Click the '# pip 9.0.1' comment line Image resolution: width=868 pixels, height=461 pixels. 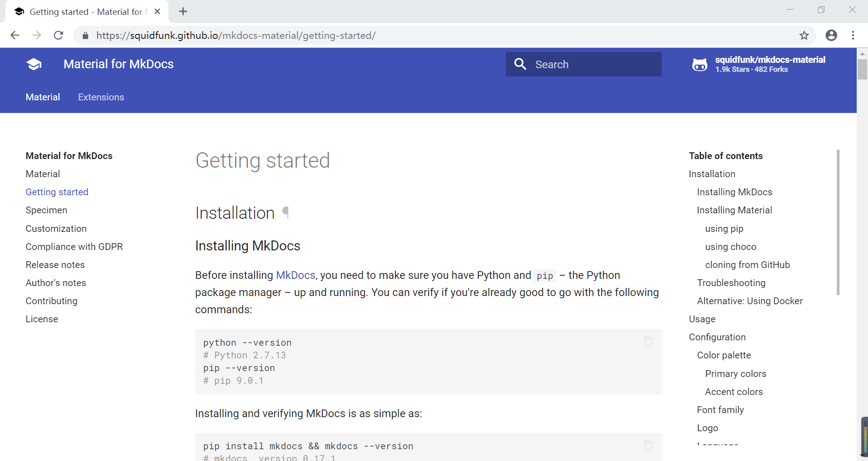pos(233,381)
